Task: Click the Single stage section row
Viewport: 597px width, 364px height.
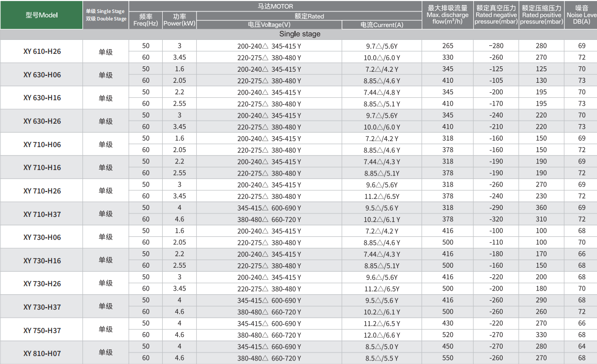Action: coord(298,34)
